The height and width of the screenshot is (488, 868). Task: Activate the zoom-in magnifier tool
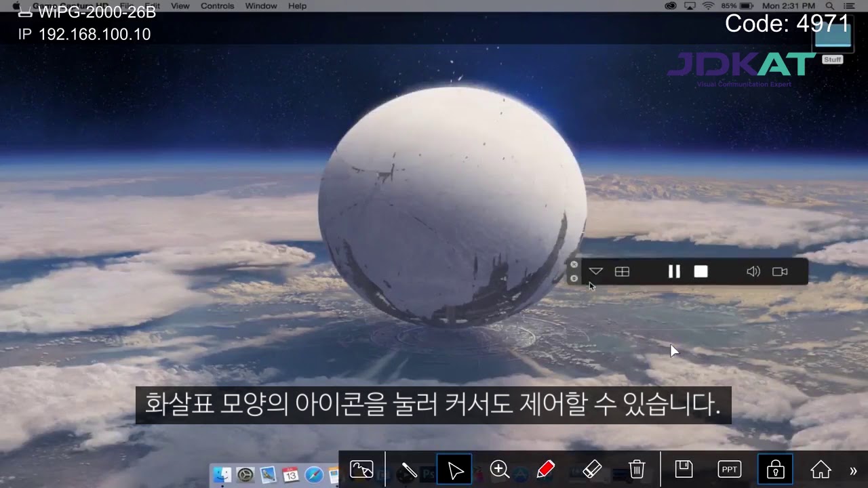[x=500, y=469]
